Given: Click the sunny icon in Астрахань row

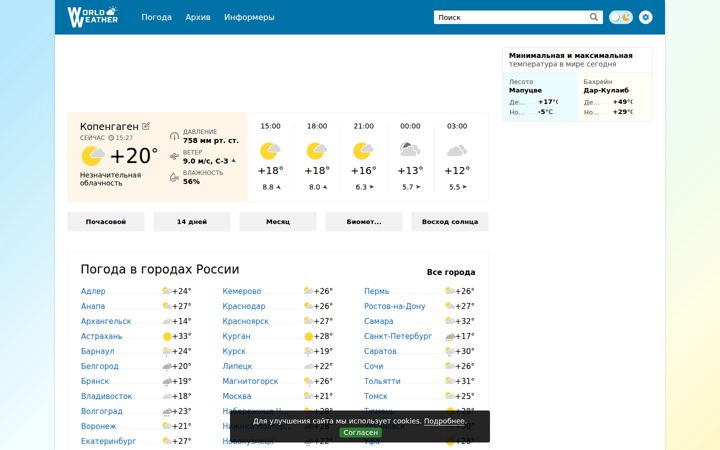Looking at the screenshot, I should click(x=167, y=337).
